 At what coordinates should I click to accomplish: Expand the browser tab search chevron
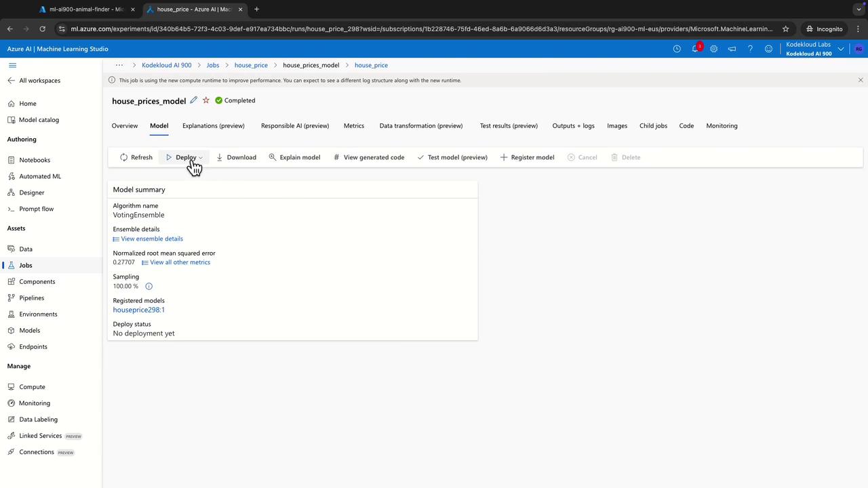pyautogui.click(x=859, y=9)
